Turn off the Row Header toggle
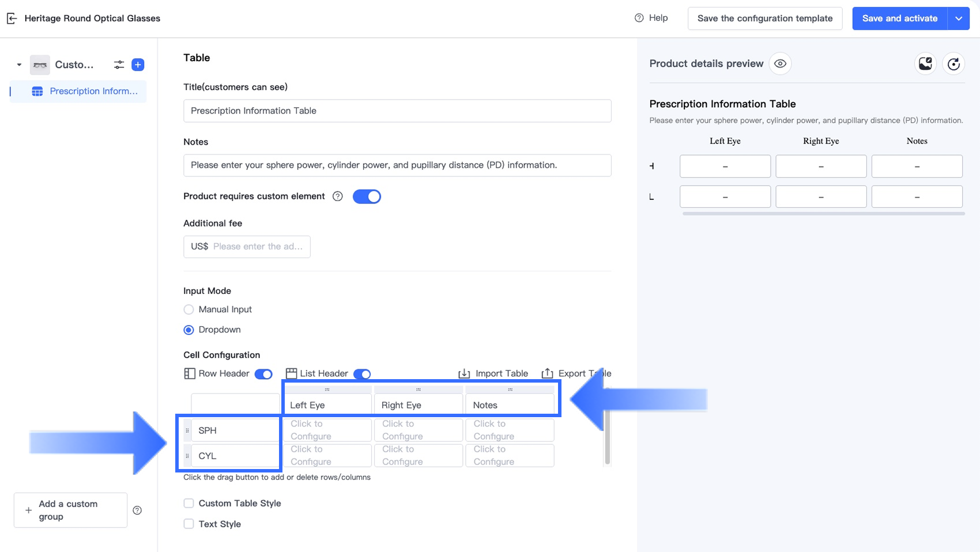This screenshot has height=552, width=980. point(263,374)
